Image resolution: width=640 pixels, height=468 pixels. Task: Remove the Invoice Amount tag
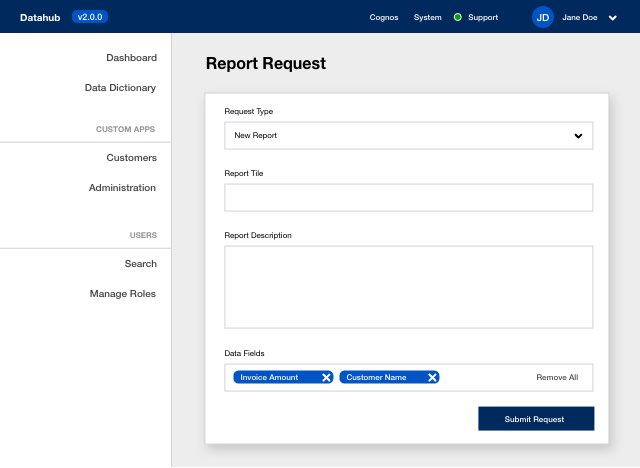pos(326,377)
